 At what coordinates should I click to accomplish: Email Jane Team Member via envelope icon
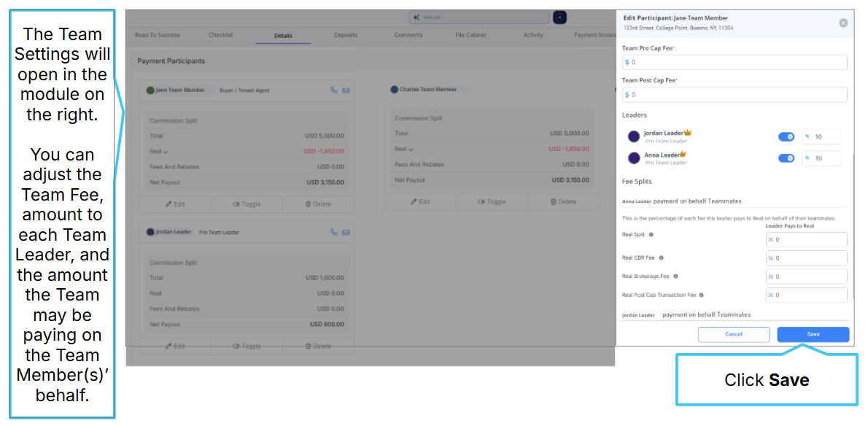[x=346, y=90]
